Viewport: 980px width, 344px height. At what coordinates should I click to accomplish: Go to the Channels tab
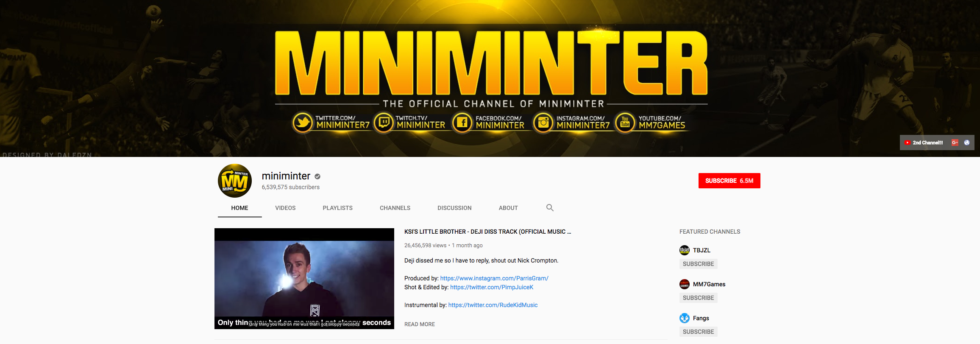click(x=395, y=208)
